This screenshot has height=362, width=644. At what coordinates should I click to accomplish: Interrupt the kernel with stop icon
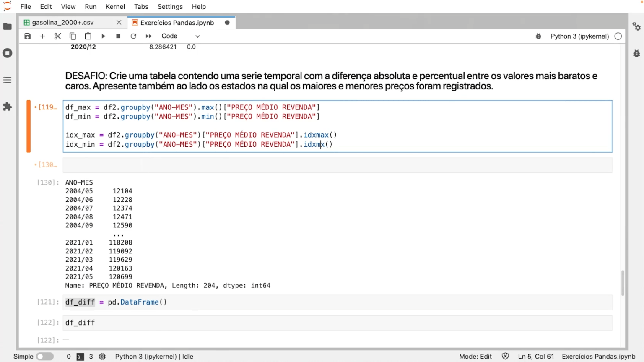[x=118, y=36]
